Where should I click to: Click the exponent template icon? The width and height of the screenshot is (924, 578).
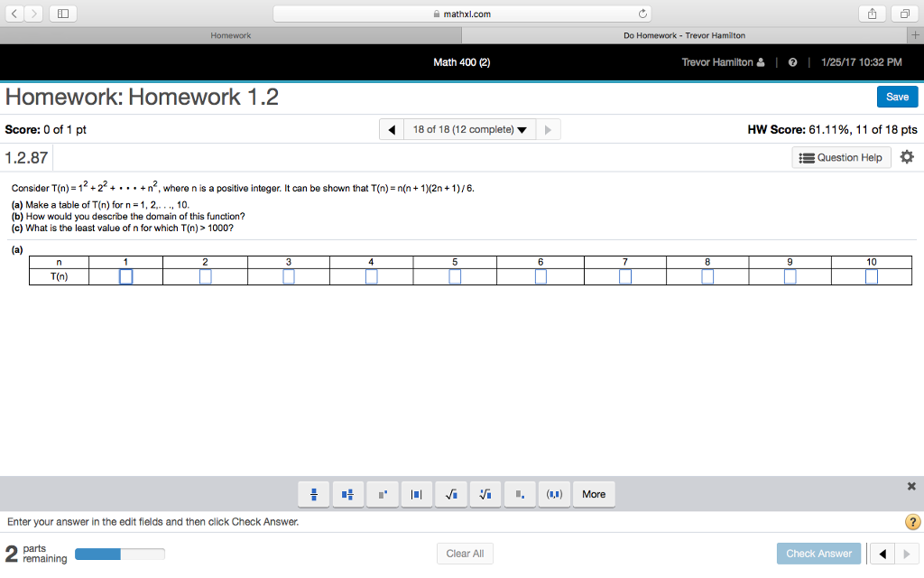point(382,494)
